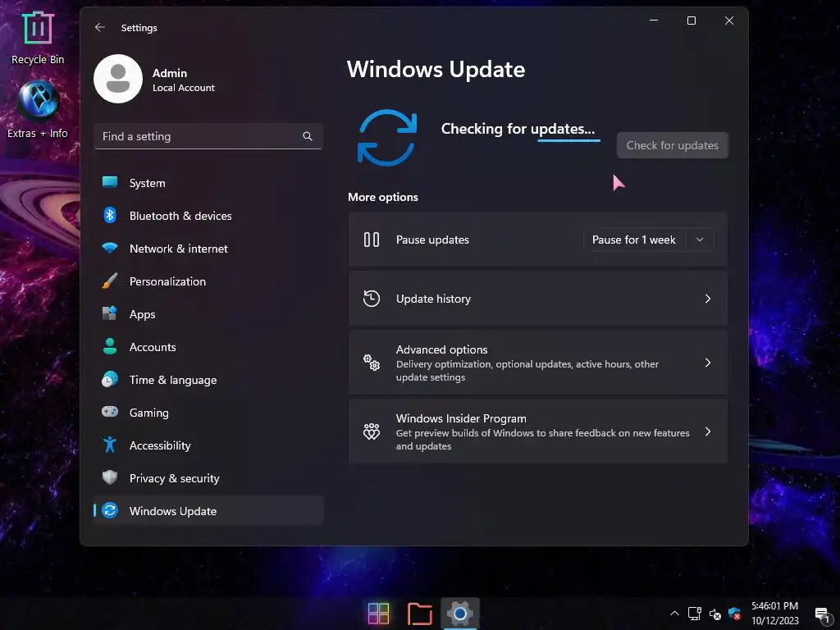840x630 pixels.
Task: Click the Windows Update sidebar sync icon
Action: 110,510
